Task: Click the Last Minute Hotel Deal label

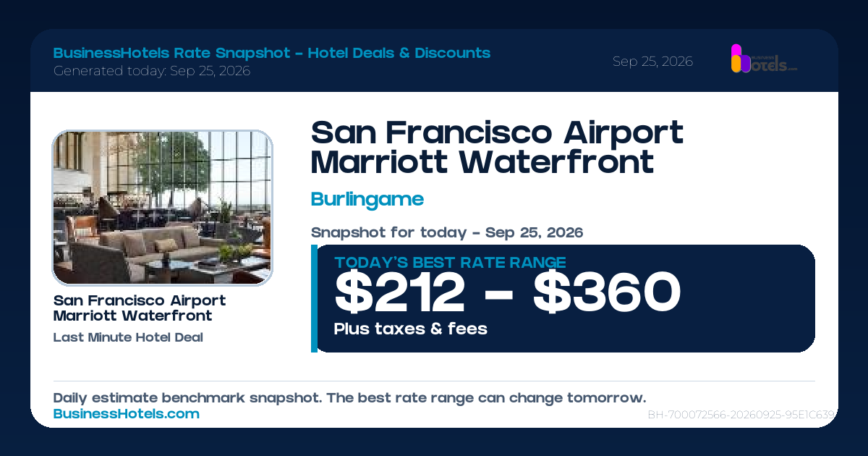Action: (128, 337)
